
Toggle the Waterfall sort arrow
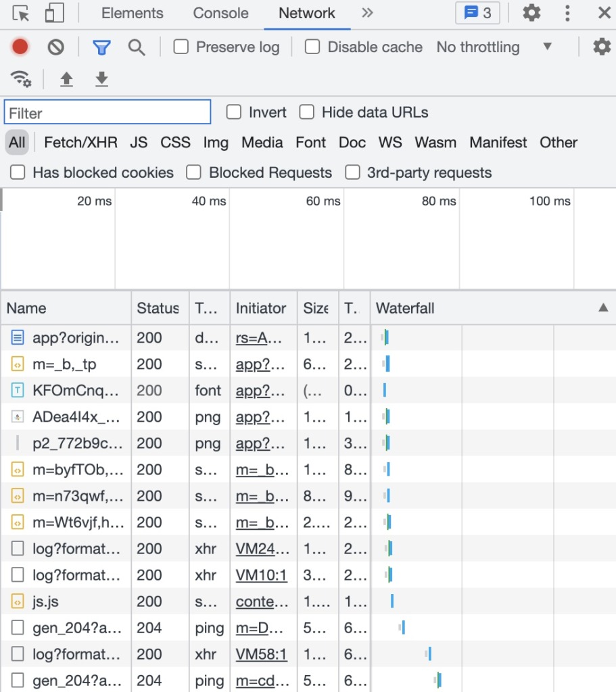point(603,307)
